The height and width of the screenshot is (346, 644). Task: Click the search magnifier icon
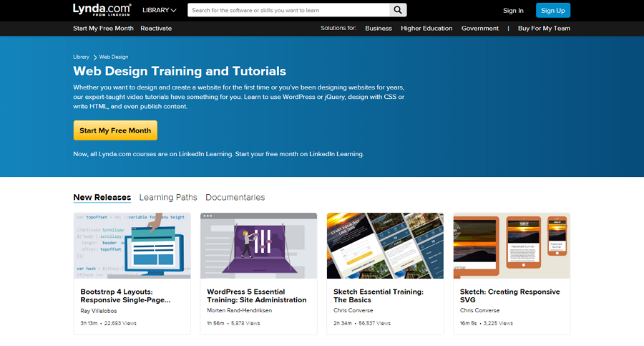[x=398, y=10]
